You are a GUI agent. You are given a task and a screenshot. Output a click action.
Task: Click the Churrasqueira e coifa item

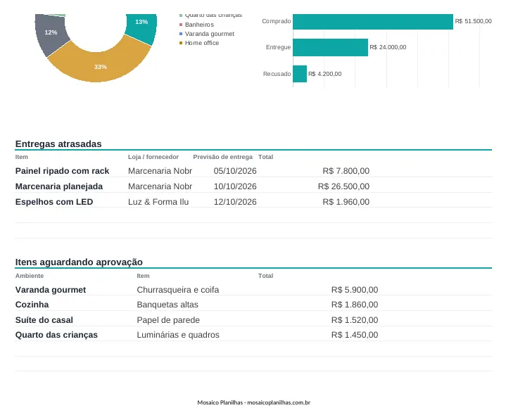point(178,290)
